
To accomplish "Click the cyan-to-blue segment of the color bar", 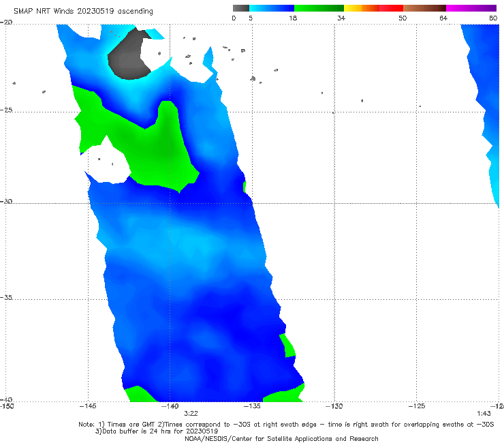I will [x=272, y=8].
